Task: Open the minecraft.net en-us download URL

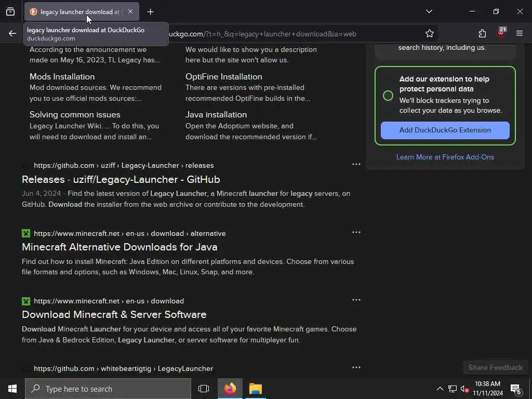Action: [x=109, y=301]
